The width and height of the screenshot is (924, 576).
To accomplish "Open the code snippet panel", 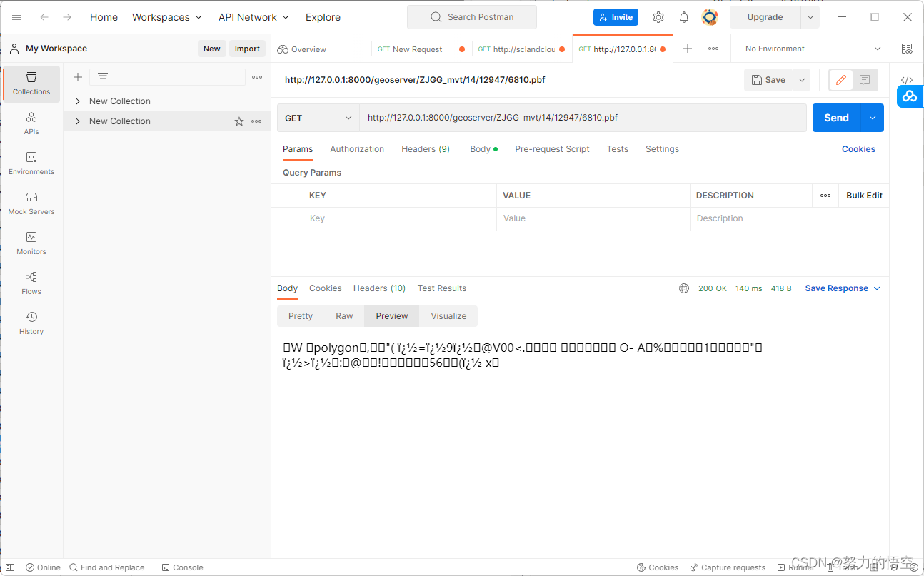I will [x=907, y=79].
